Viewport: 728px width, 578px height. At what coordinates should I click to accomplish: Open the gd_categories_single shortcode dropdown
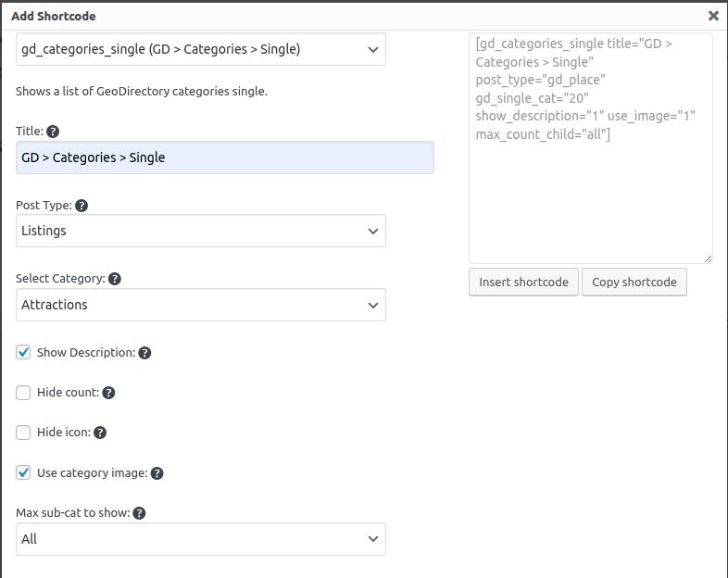coord(200,50)
